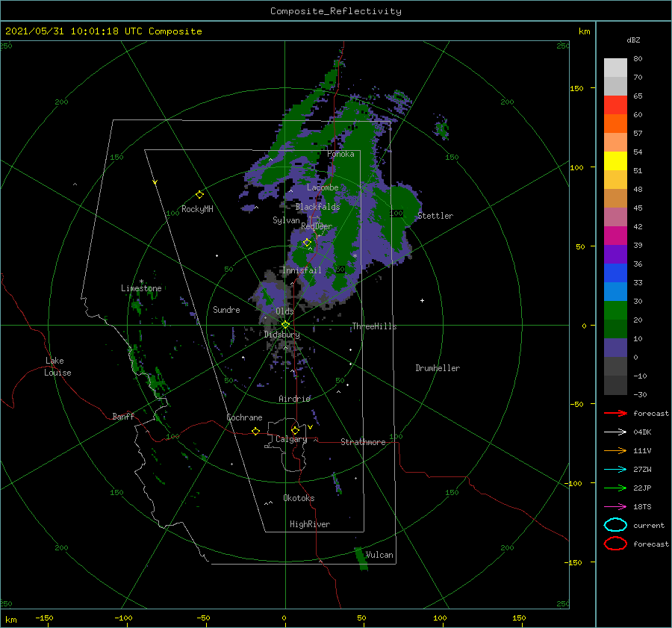Click the 39 dBZ purple color swatch
This screenshot has width=672, height=628.
615,254
